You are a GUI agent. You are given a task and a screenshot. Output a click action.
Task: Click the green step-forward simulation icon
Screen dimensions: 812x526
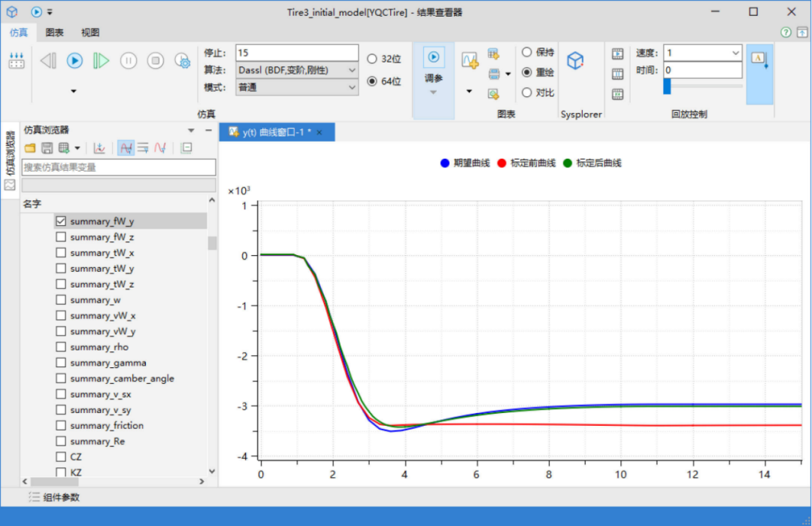[x=101, y=61]
